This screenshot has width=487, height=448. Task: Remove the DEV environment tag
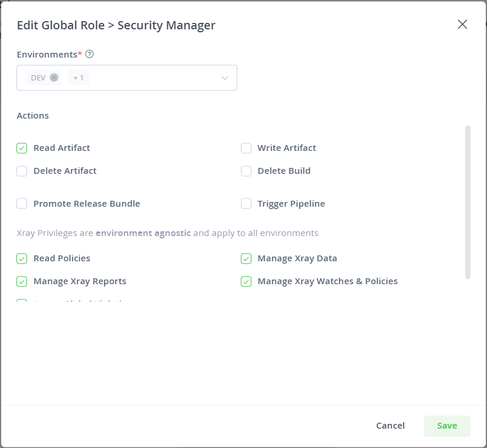(54, 78)
